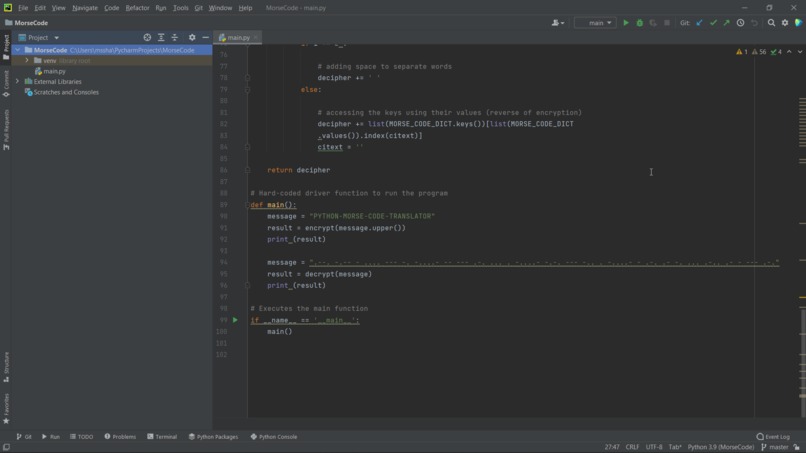Click the Git rollback arrow icon
Viewport: 806px width, 453px height.
click(x=754, y=23)
